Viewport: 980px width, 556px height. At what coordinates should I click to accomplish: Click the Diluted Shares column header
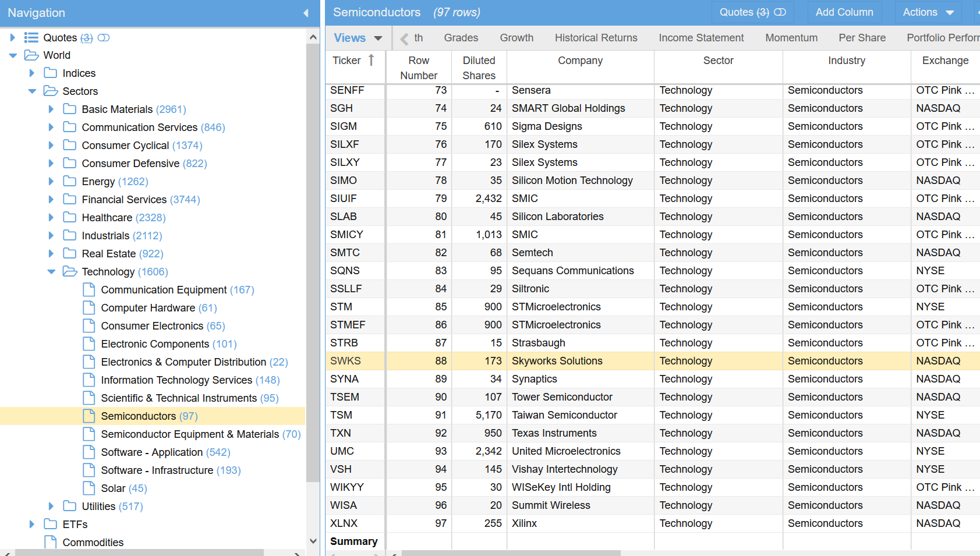479,68
